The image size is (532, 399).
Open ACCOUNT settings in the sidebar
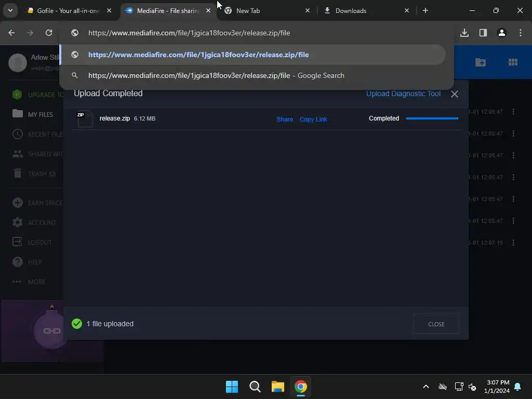pos(34,222)
